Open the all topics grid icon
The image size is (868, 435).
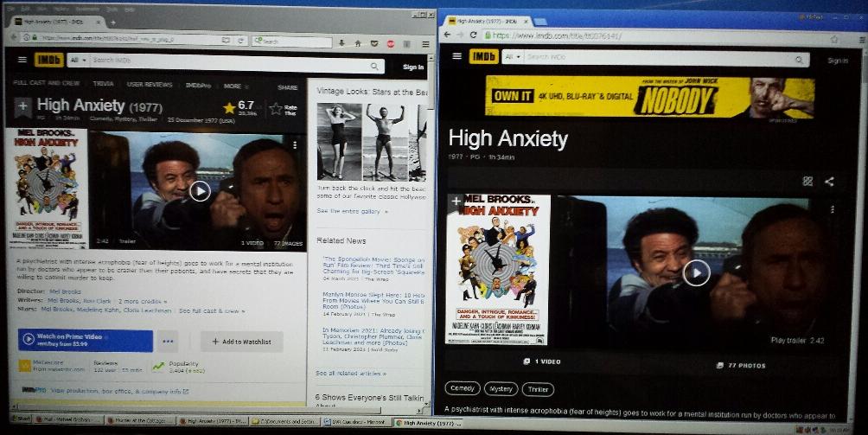point(807,182)
